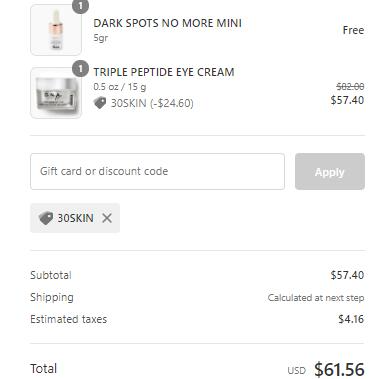Image resolution: width=392 pixels, height=379 pixels.
Task: Select the TRIPLE PEPTIDE EYE CREAM title
Action: tap(164, 72)
